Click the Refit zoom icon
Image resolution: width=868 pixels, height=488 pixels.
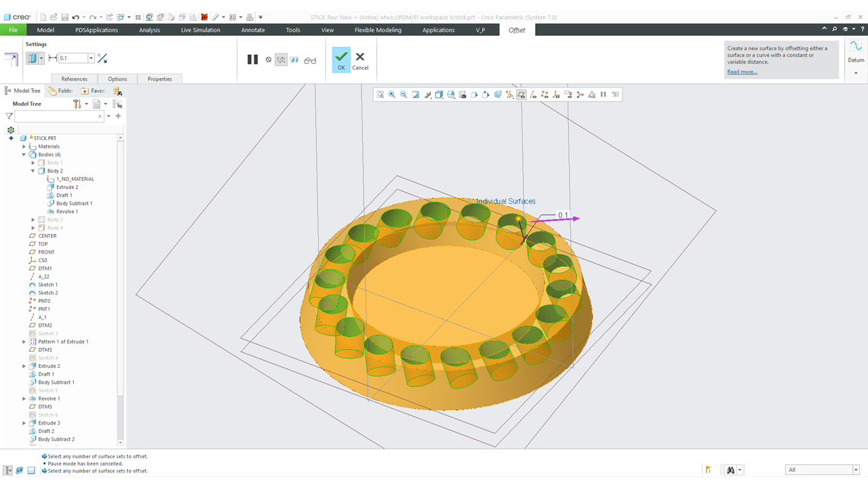(x=380, y=95)
